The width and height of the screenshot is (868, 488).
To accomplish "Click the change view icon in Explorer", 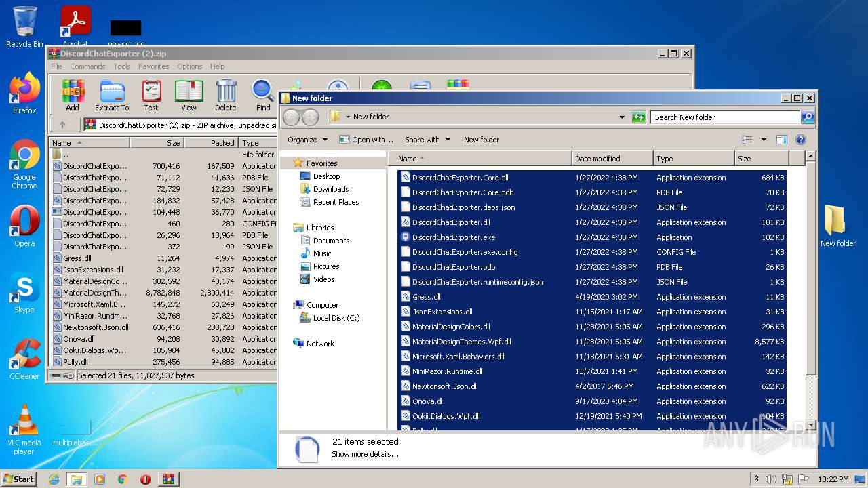I will pyautogui.click(x=747, y=140).
